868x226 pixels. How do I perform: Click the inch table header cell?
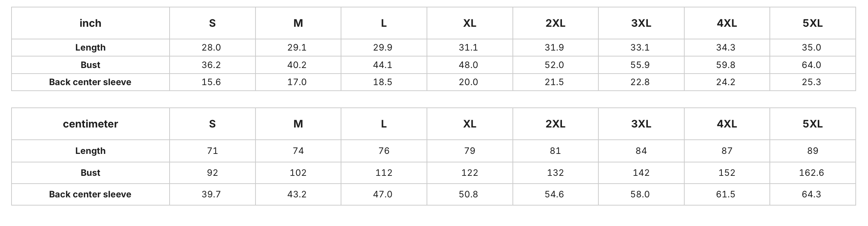90,23
